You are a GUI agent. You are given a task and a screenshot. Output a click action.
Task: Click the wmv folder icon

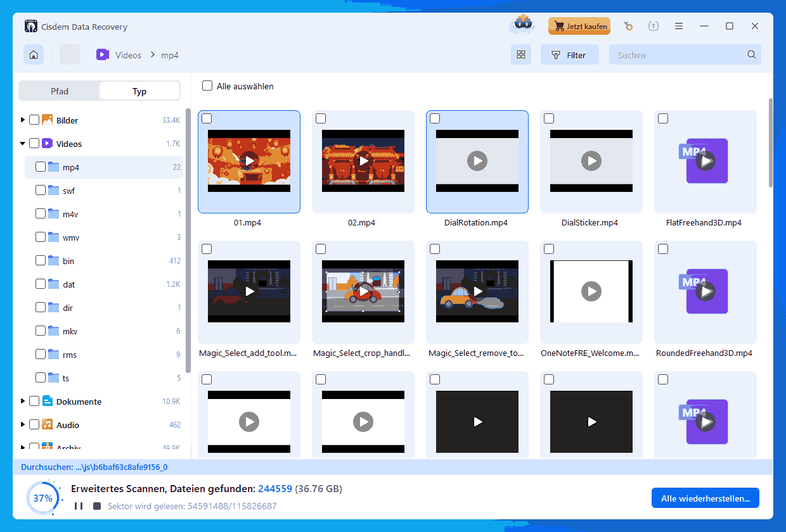click(54, 237)
